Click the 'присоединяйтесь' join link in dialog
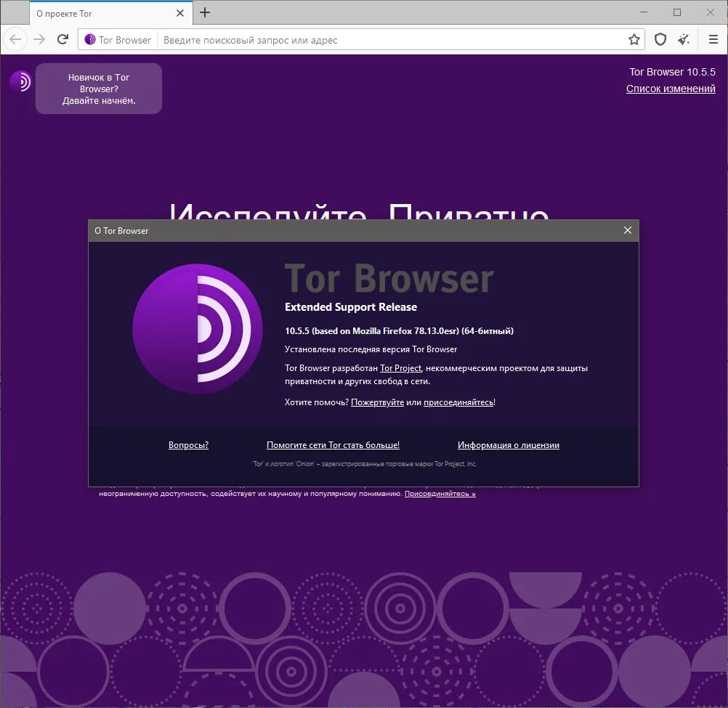728x708 pixels. [458, 402]
